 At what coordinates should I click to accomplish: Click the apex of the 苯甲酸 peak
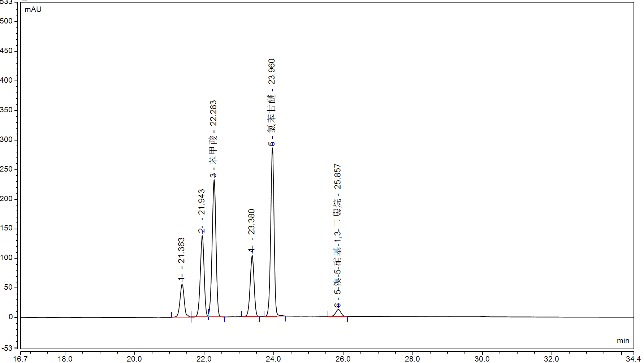214,180
